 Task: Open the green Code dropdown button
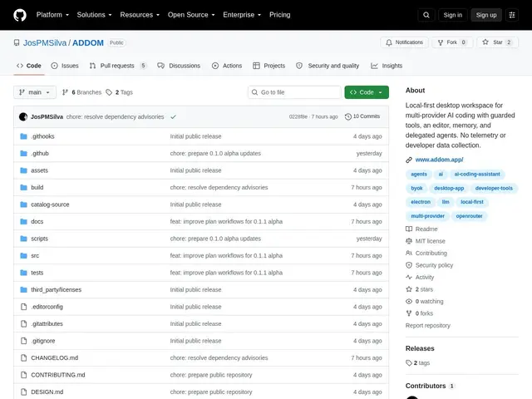pos(367,92)
